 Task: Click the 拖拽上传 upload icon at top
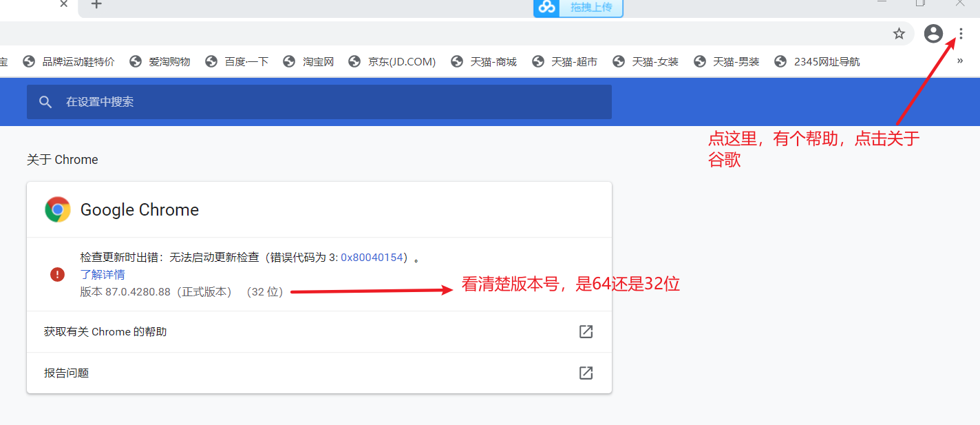[x=546, y=8]
